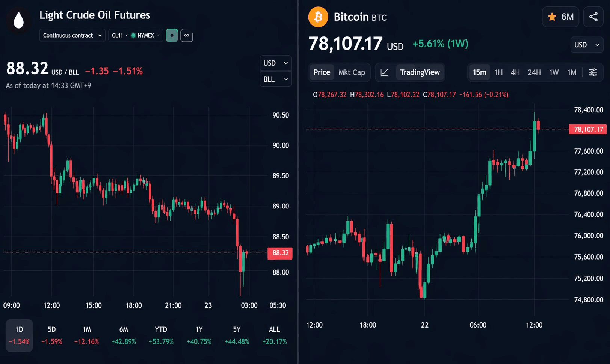Click the red 78,107.17 price label

coord(588,130)
